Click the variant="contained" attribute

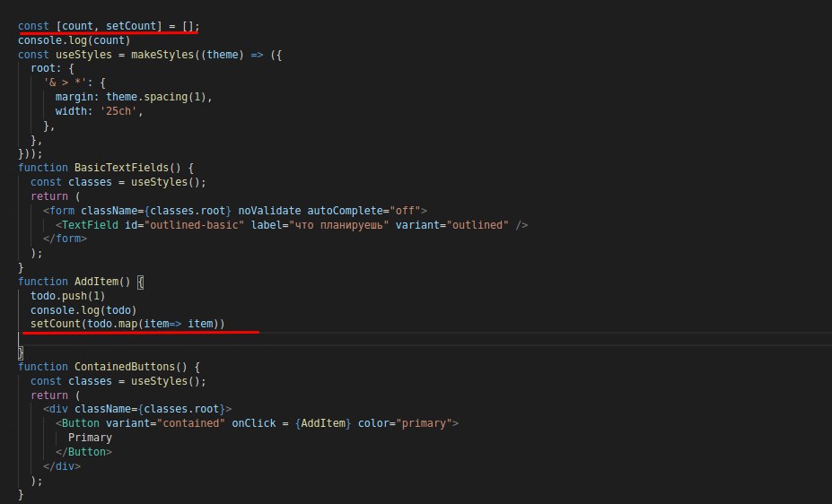click(x=165, y=423)
